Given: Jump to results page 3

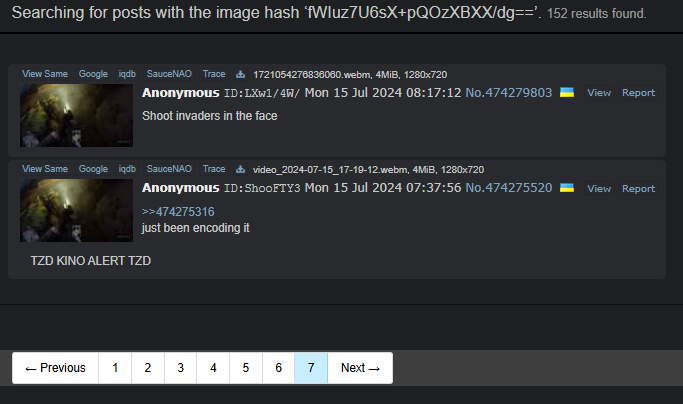Looking at the screenshot, I should pos(180,368).
